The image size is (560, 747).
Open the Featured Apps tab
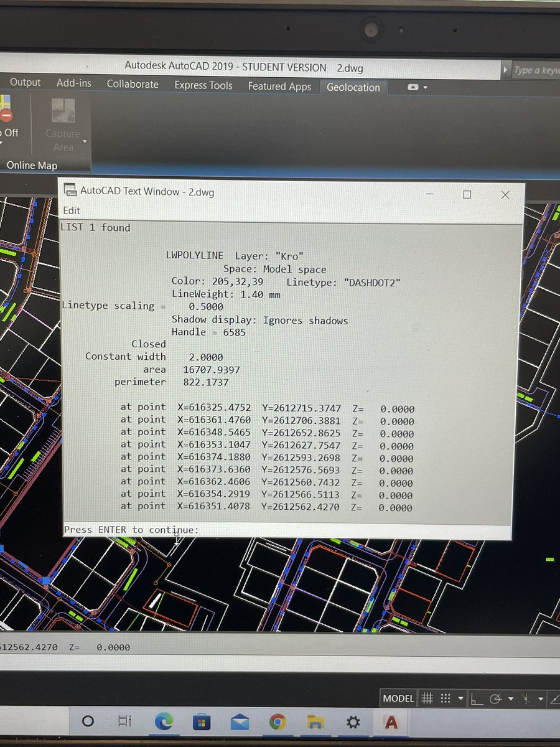coord(279,87)
